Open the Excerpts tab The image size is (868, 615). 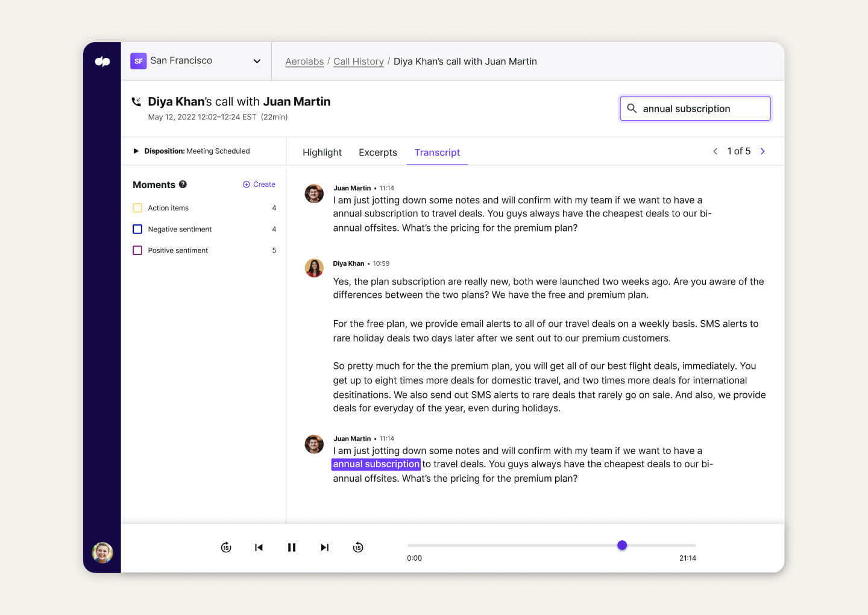377,152
